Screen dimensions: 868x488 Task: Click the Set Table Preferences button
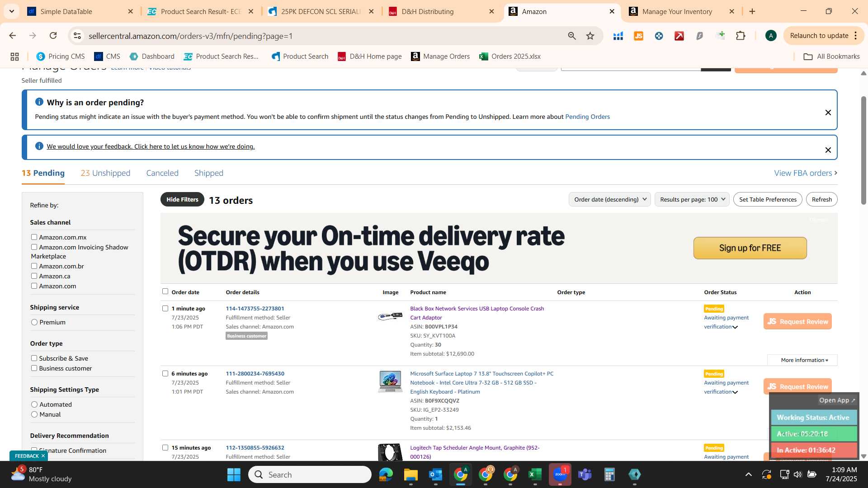(x=768, y=199)
